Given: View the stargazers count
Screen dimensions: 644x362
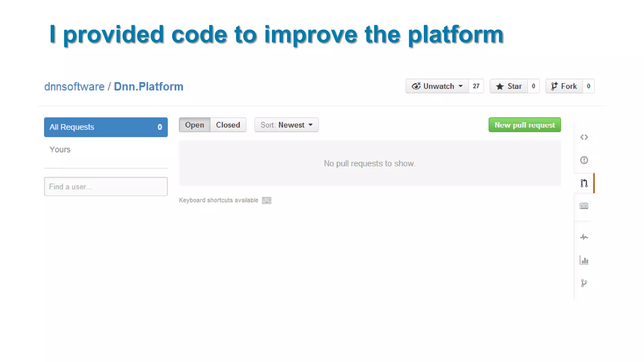Looking at the screenshot, I should tap(533, 86).
